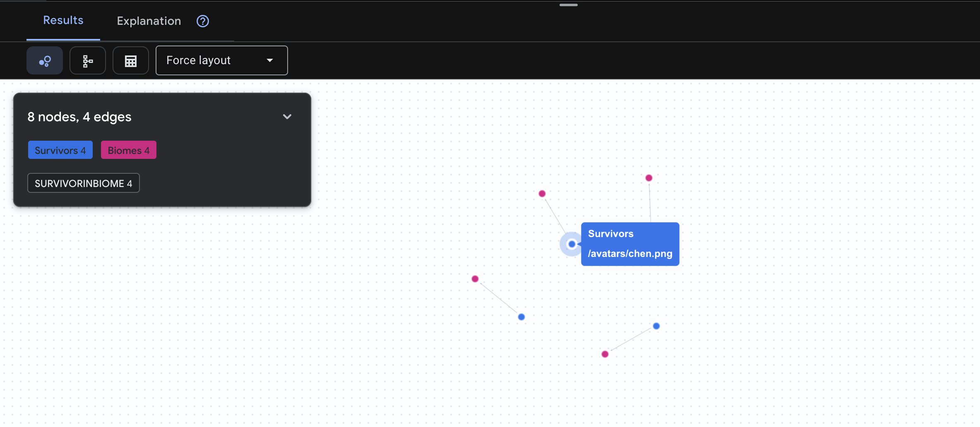Image resolution: width=980 pixels, height=427 pixels.
Task: Select the bottom pink Biomes node
Action: (605, 354)
